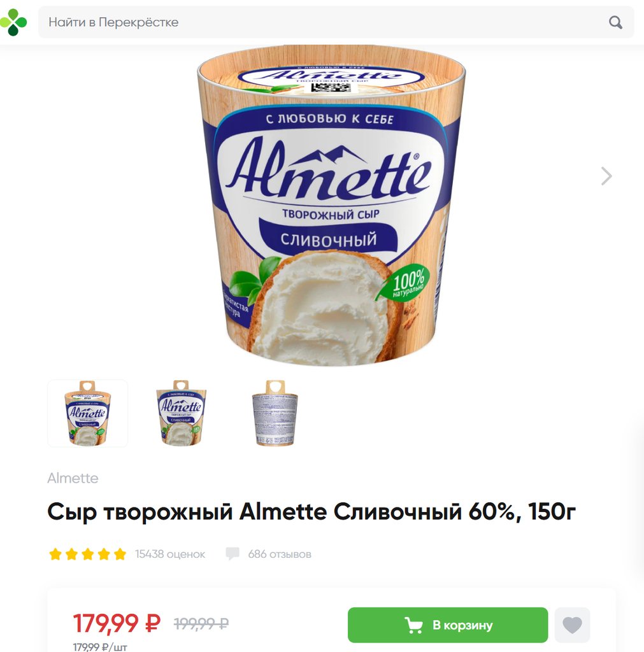Select the third thumbnail showing package back
The image size is (644, 652).
coord(275,413)
